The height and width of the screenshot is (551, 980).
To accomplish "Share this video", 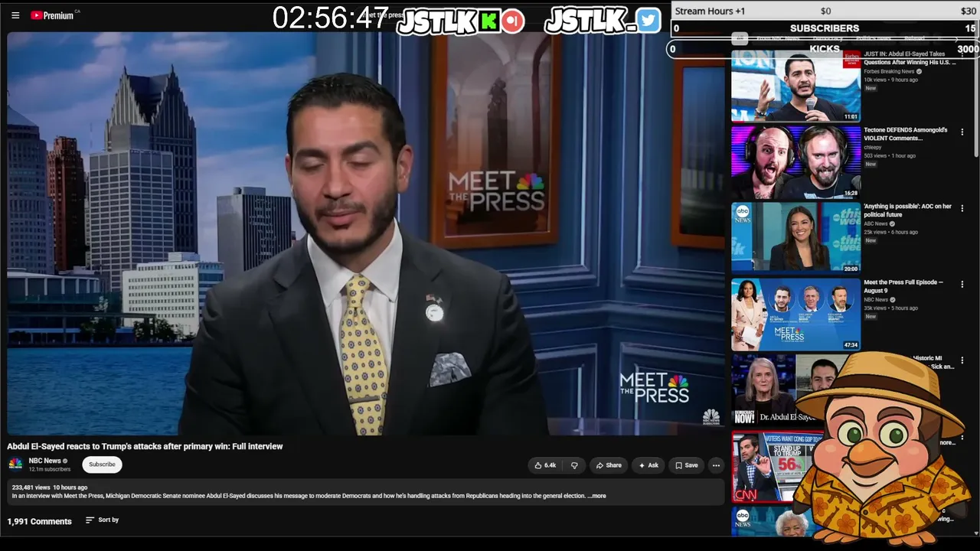I will click(609, 465).
